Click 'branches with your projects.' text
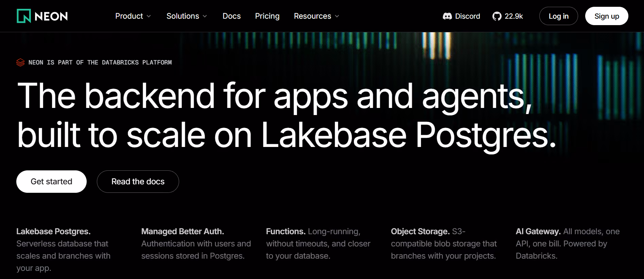 coord(443,256)
